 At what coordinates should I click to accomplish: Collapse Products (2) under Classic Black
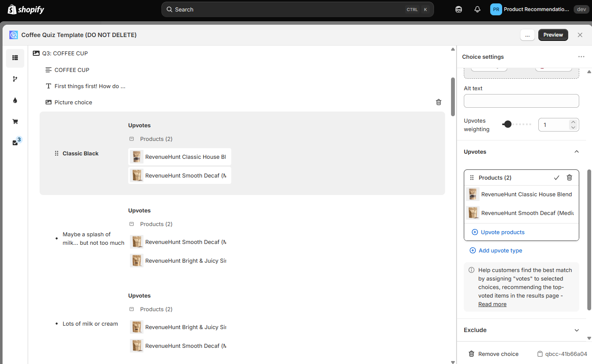132,139
